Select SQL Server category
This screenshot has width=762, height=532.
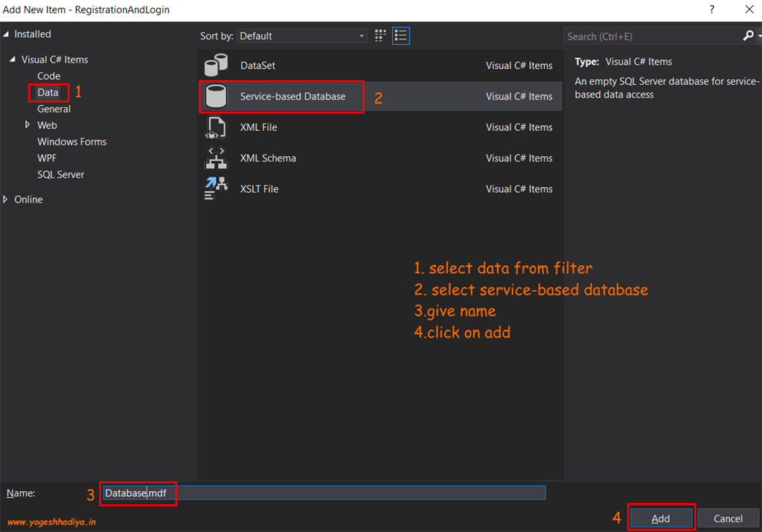[x=60, y=174]
